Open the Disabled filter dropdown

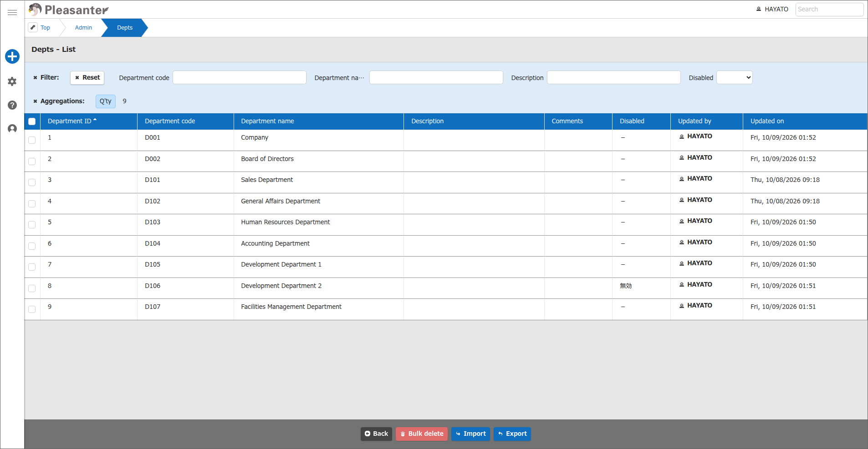click(x=735, y=77)
